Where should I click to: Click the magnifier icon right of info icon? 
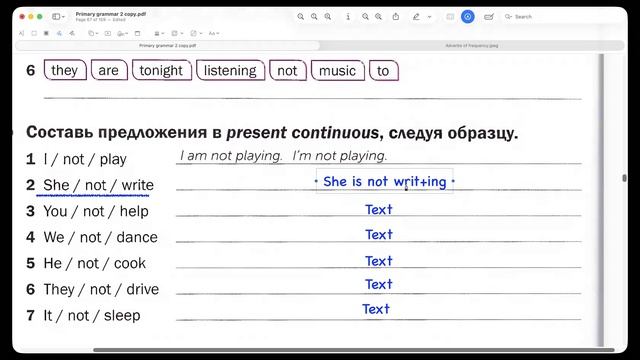click(365, 17)
